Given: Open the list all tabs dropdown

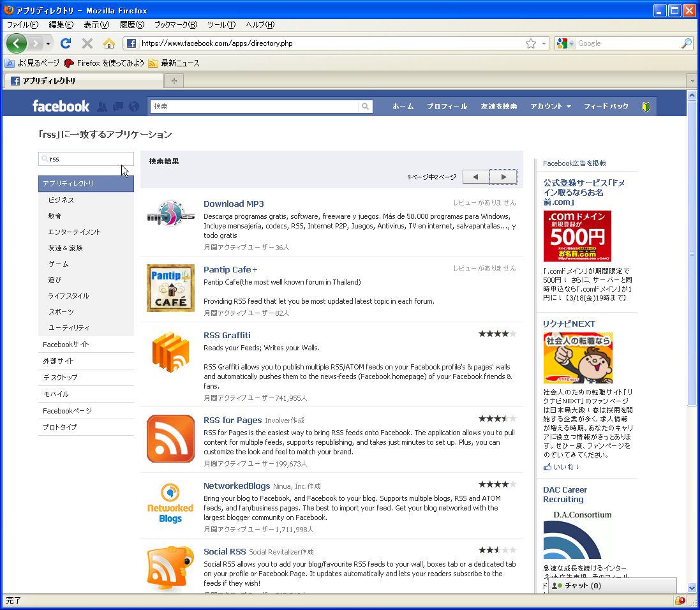Looking at the screenshot, I should pyautogui.click(x=692, y=81).
